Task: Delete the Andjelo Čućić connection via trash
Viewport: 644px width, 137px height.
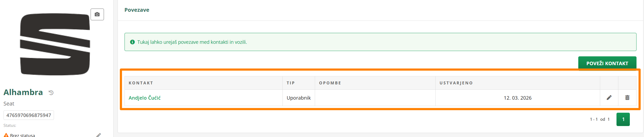Action: (627, 98)
